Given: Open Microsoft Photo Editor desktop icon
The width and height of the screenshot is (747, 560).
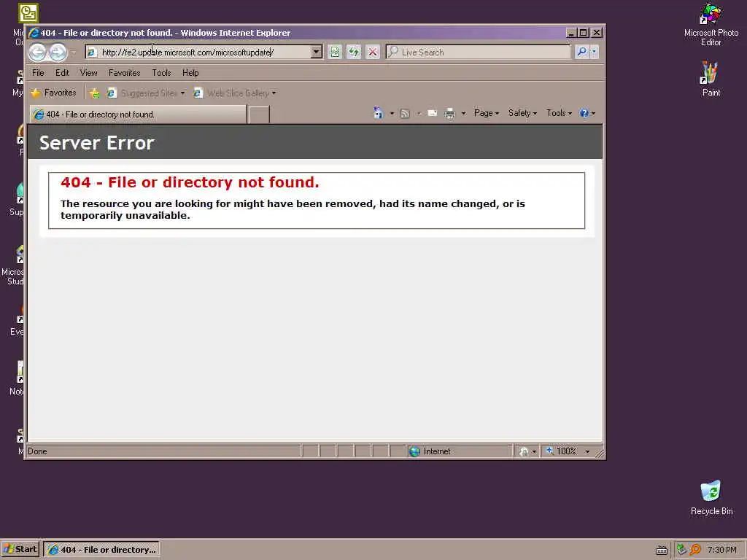Looking at the screenshot, I should [711, 24].
